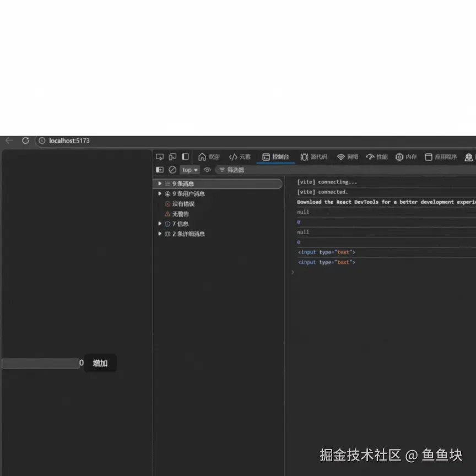Hide the console sidebar with its toggle
476x476 pixels.
pos(160,170)
